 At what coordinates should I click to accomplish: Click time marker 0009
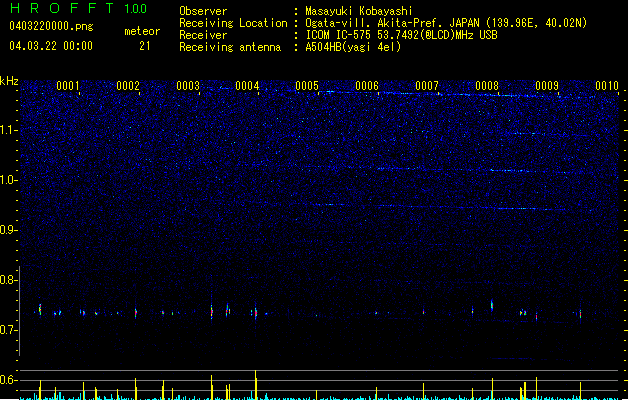click(x=547, y=85)
